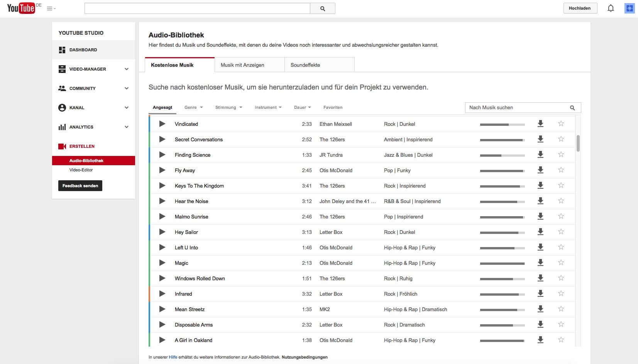This screenshot has height=364, width=638.
Task: Download the track Fly Away
Action: coord(540,170)
